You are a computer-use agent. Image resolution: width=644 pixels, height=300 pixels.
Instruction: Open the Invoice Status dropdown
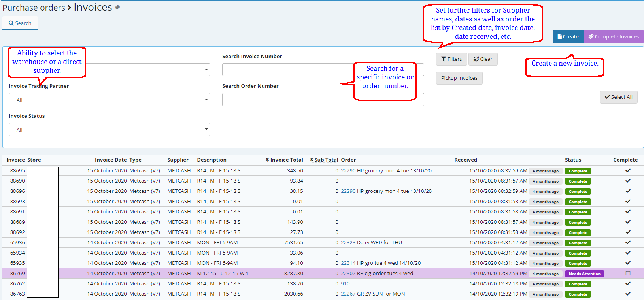tap(110, 129)
